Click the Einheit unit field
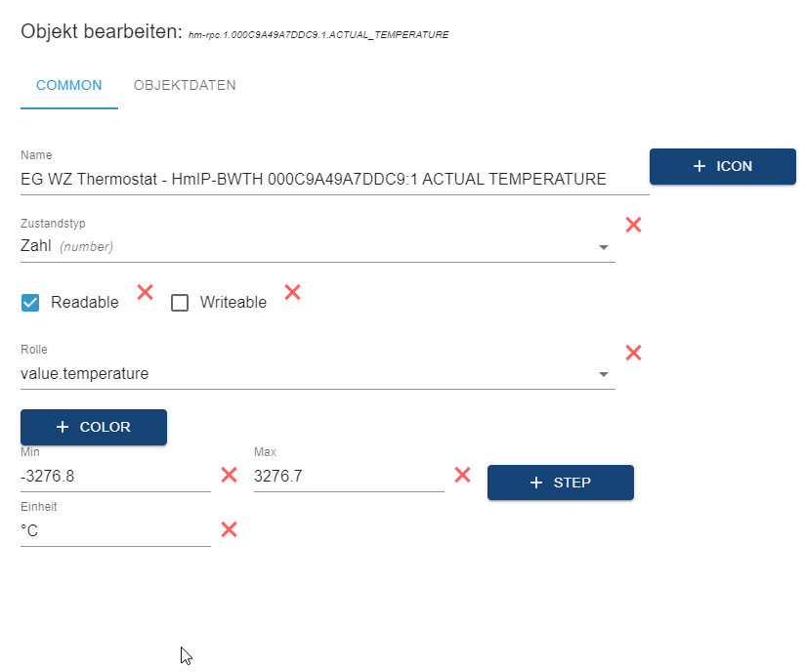805x672 pixels. (x=115, y=531)
